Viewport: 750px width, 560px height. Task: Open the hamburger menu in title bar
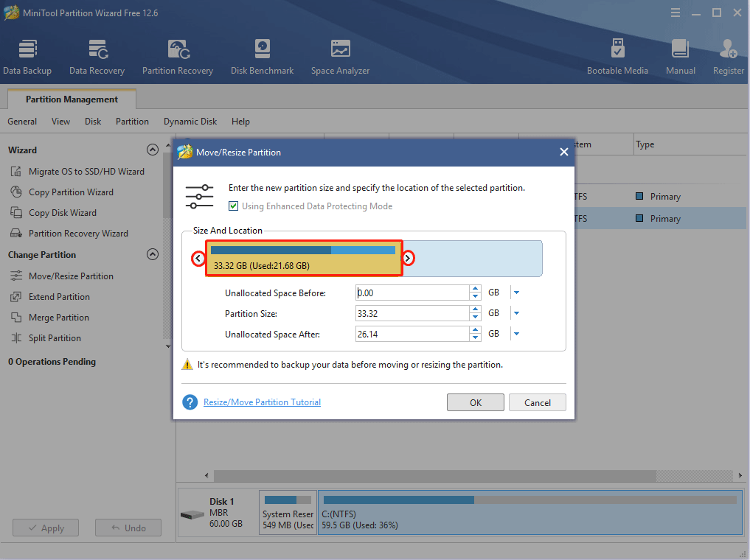pos(676,13)
